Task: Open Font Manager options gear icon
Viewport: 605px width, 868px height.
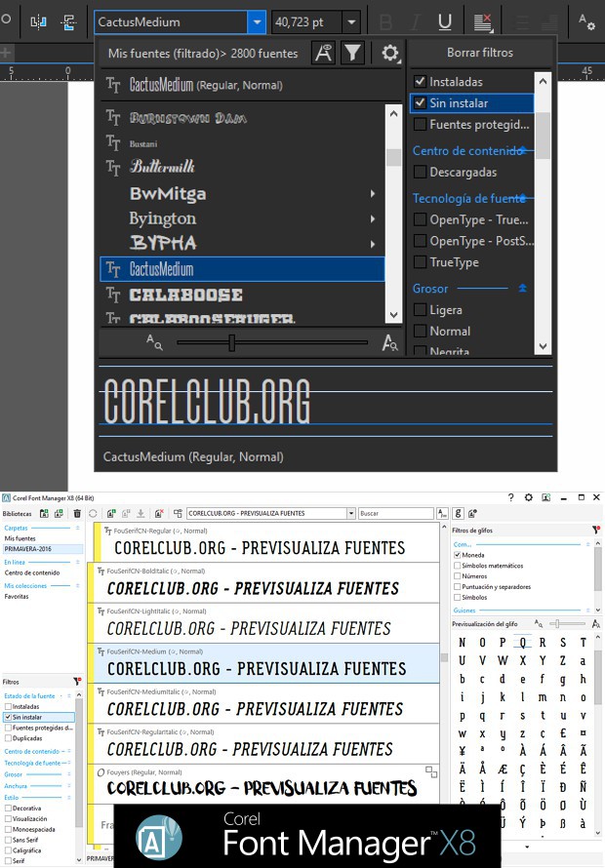Action: pos(529,497)
